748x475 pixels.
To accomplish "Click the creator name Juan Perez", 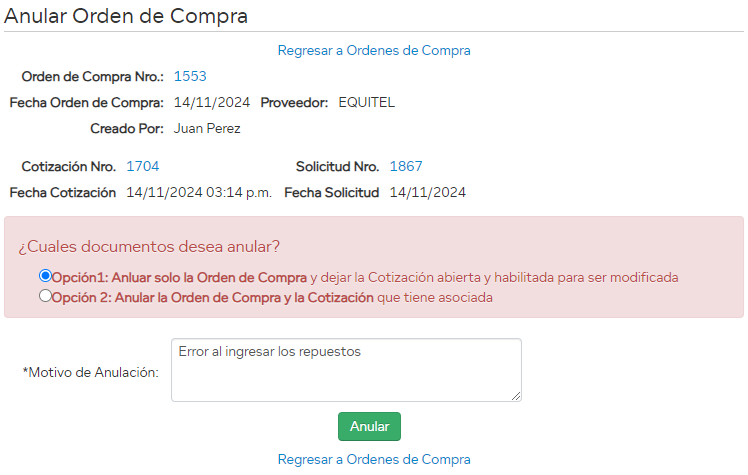I will point(207,128).
